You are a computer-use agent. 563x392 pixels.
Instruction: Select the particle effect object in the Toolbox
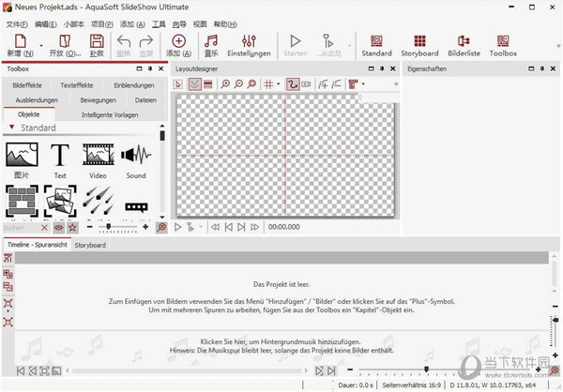99,202
